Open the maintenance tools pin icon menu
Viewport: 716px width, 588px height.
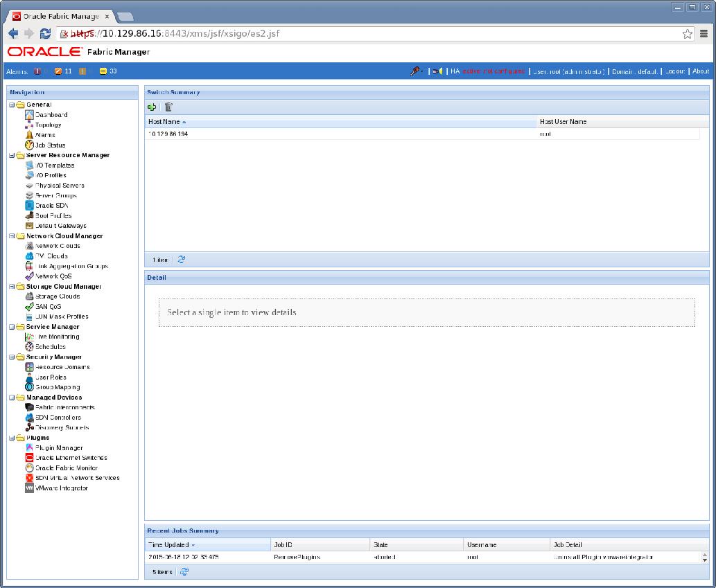tap(416, 71)
